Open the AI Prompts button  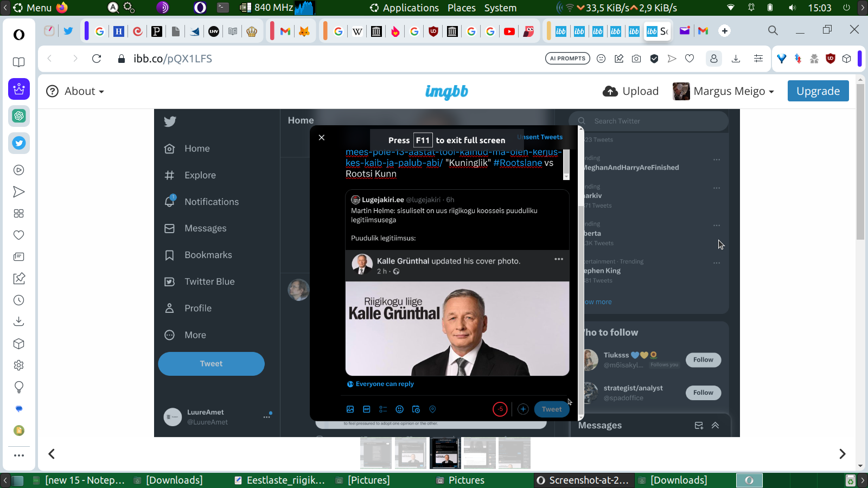tap(567, 59)
